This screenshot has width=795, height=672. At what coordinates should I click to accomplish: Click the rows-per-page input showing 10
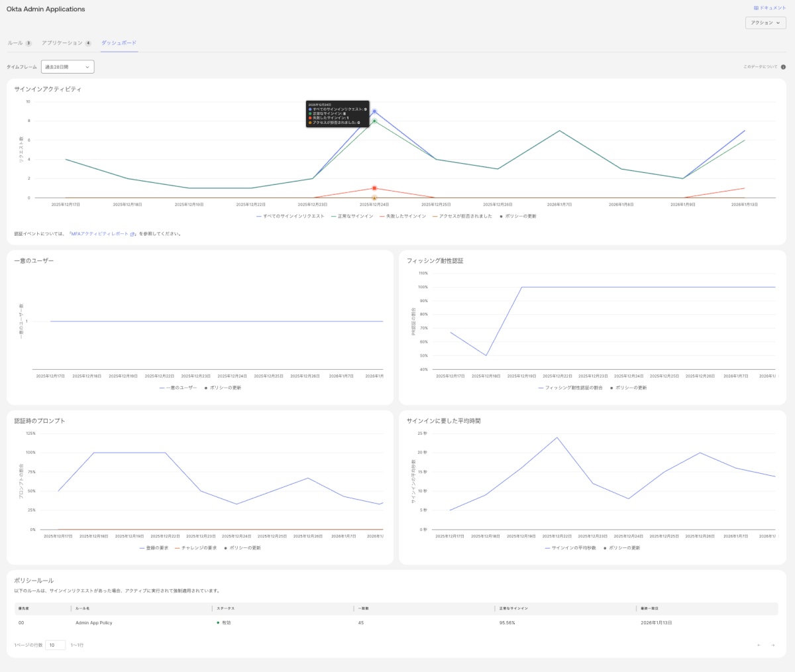click(x=55, y=645)
